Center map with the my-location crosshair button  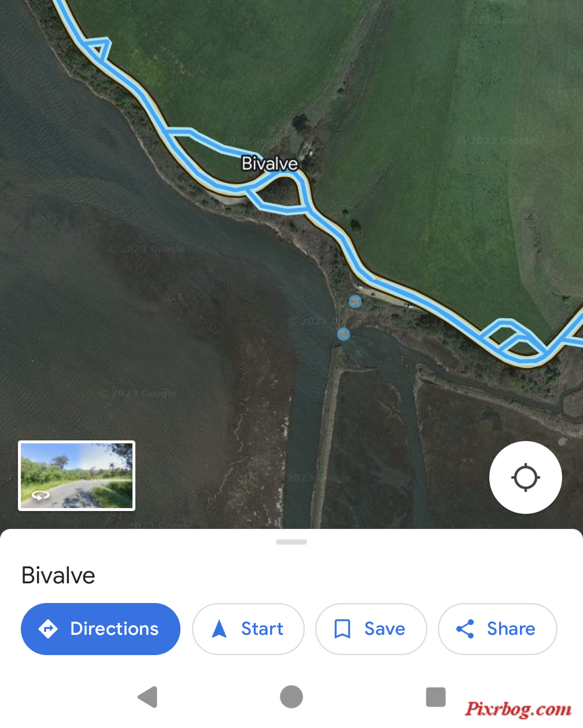tap(525, 477)
